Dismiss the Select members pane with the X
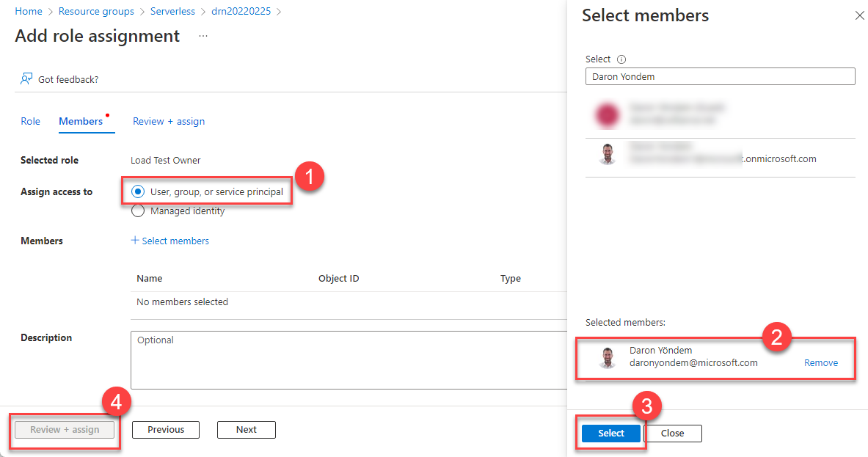Screen dimensions: 868x457 click(859, 15)
